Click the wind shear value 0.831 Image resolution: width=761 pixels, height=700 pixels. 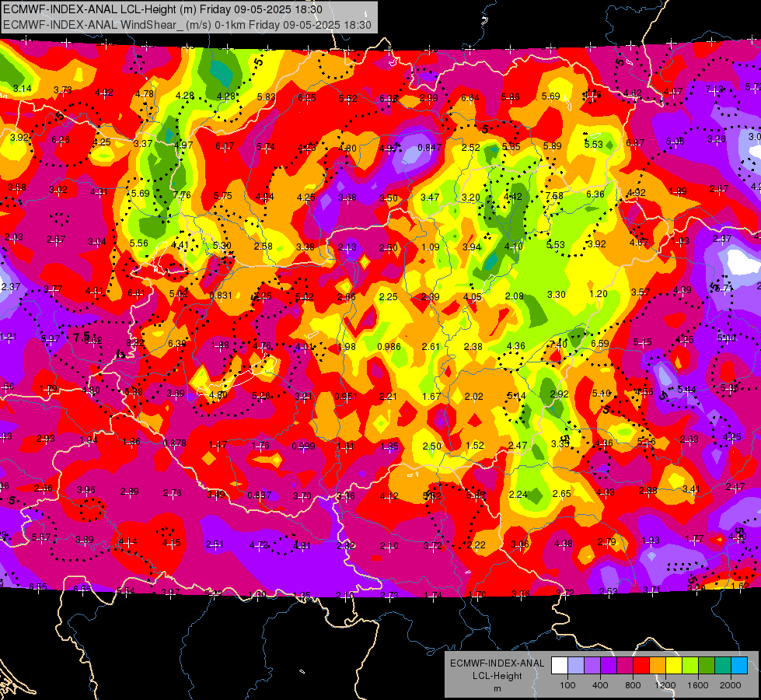point(220,296)
